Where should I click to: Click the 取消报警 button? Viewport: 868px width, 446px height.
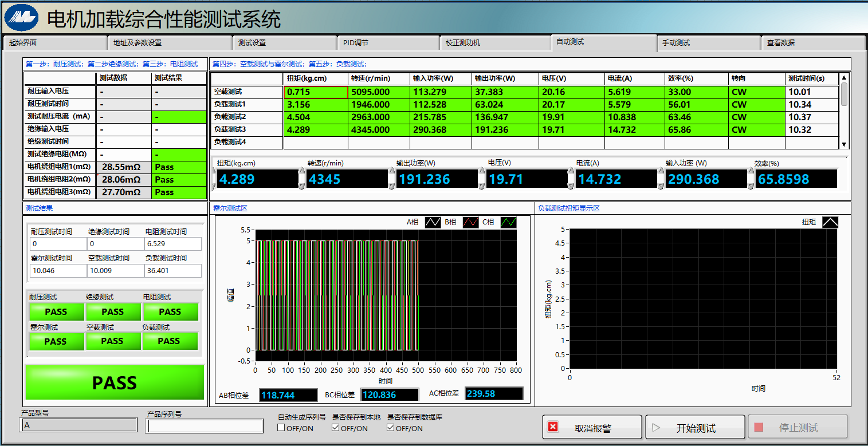click(592, 428)
